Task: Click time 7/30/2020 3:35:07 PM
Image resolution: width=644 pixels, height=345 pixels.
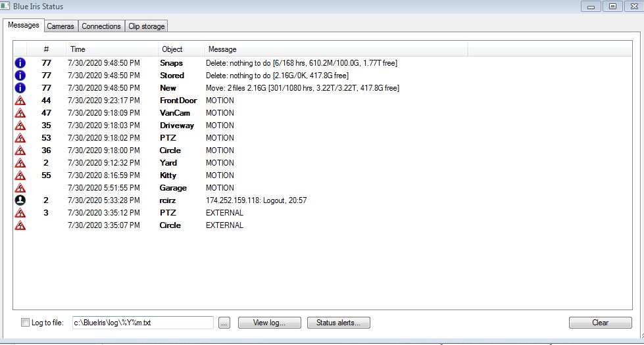Action: [104, 225]
